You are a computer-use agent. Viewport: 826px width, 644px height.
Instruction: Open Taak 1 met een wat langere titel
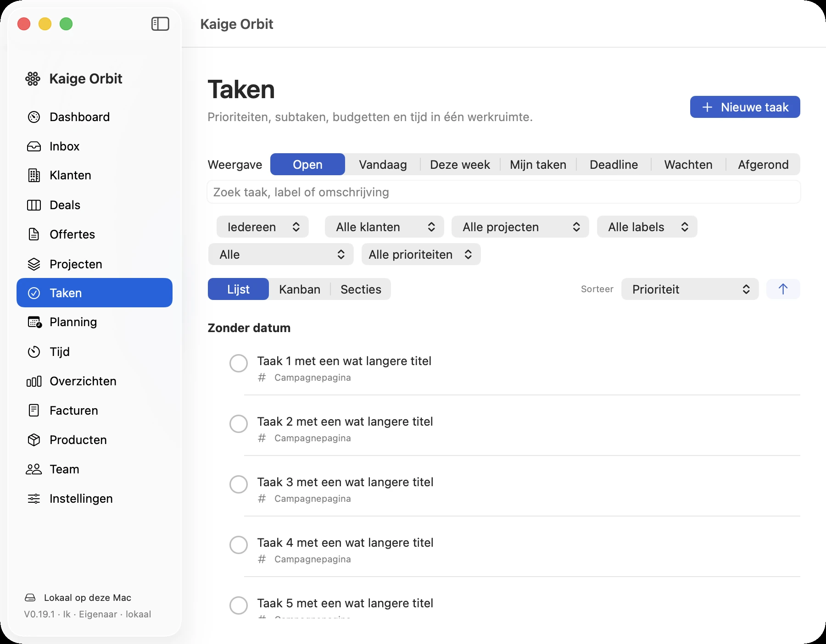coord(344,361)
